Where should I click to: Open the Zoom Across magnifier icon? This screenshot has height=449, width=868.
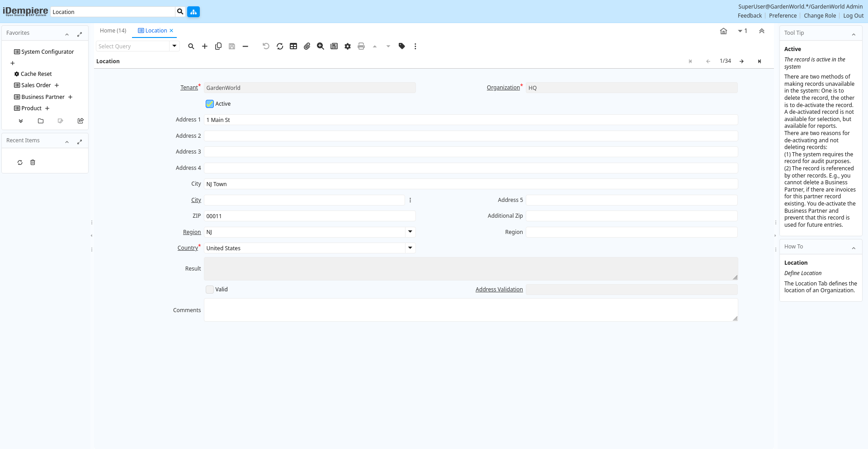click(x=321, y=46)
